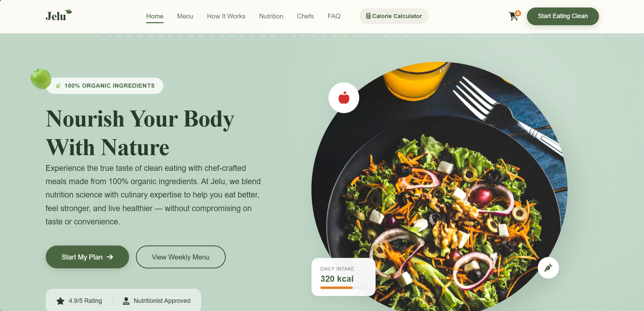Navigate to How It Works
Viewport: 644px width, 311px height.
click(226, 16)
